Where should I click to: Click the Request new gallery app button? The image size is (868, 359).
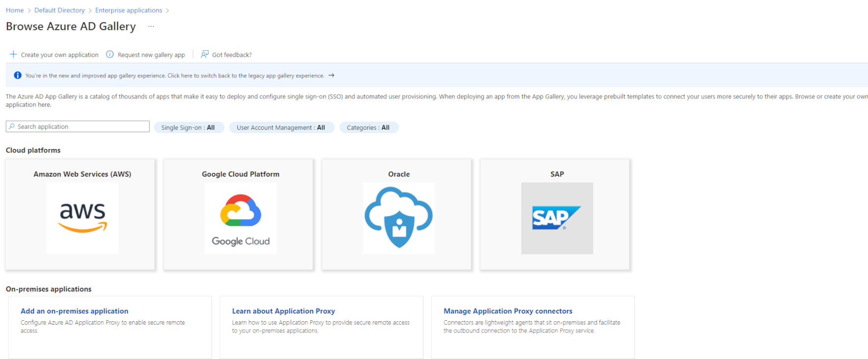pos(151,55)
